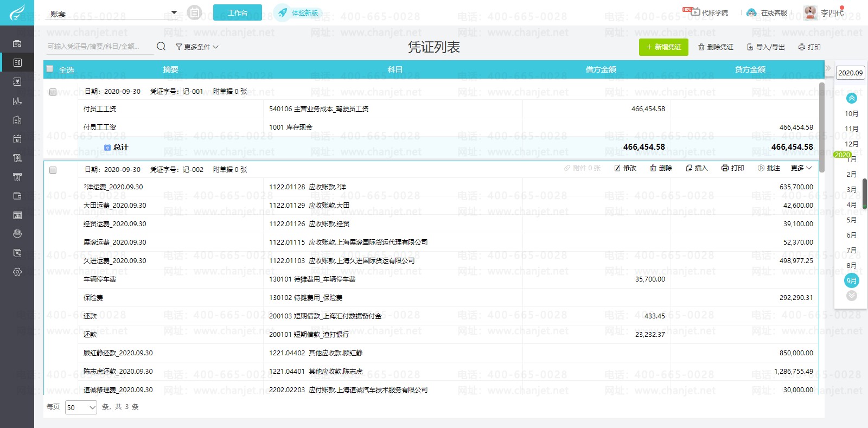Click the voucher list sidebar icon
Image resolution: width=868 pixels, height=428 pixels.
click(17, 62)
